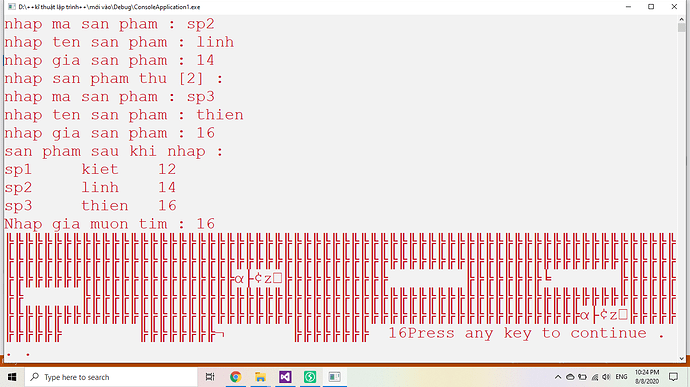Open the network connection tray icon
Viewport: 690px width, 387px height.
(595, 377)
